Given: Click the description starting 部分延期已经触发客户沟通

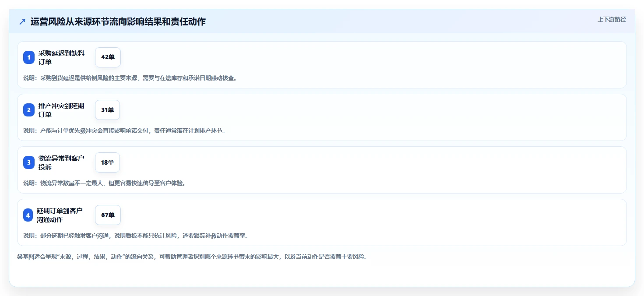Looking at the screenshot, I should click(136, 236).
